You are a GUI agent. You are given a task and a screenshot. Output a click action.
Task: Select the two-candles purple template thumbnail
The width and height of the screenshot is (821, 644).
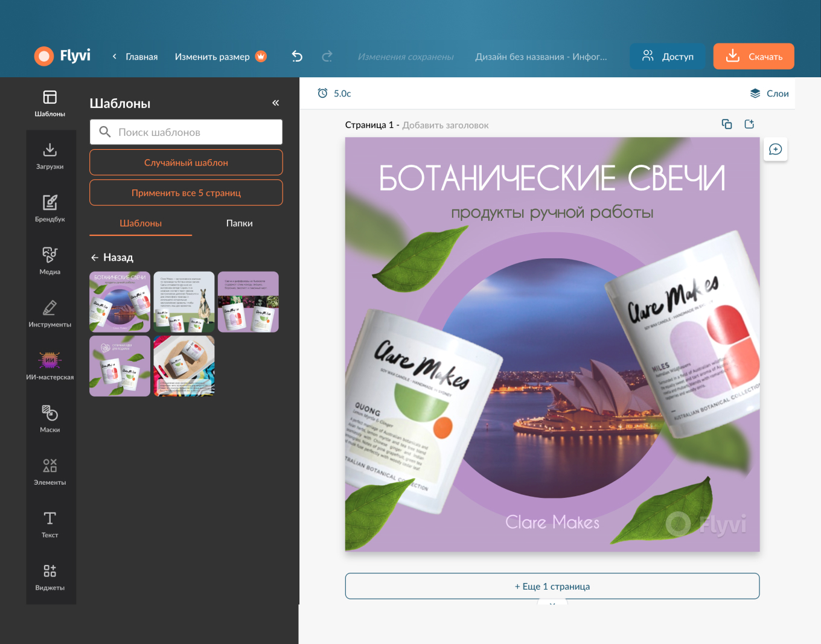[x=120, y=366]
